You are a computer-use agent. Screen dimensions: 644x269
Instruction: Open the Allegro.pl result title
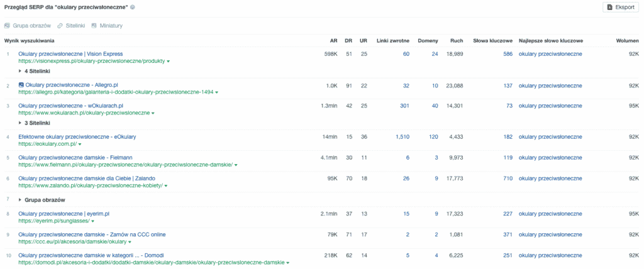tap(72, 85)
